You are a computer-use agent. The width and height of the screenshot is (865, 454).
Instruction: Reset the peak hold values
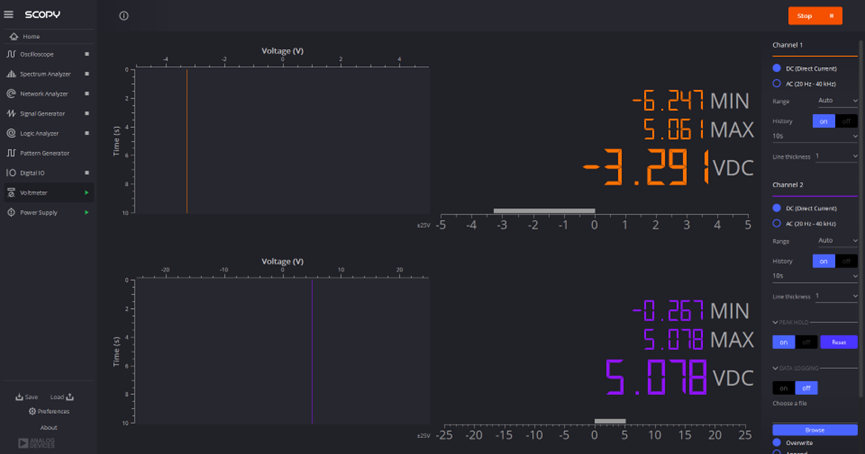(x=839, y=343)
